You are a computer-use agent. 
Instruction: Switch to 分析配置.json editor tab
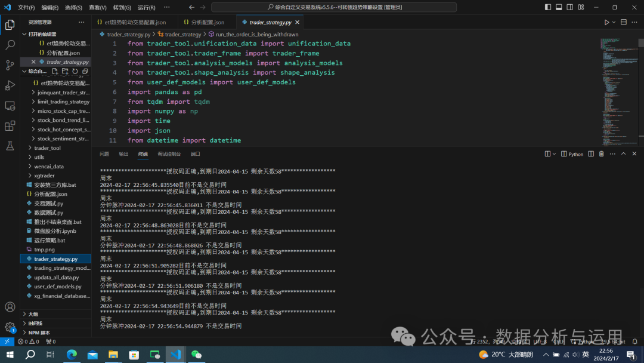(x=208, y=22)
